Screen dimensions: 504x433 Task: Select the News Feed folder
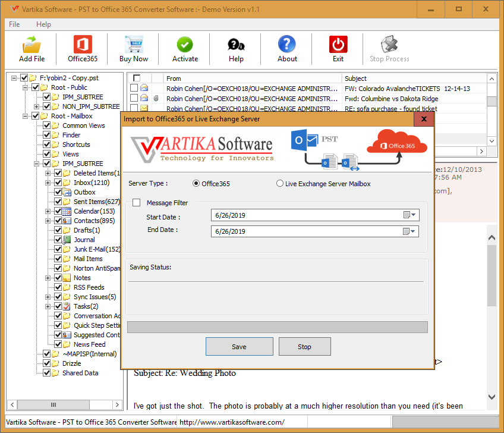[89, 344]
